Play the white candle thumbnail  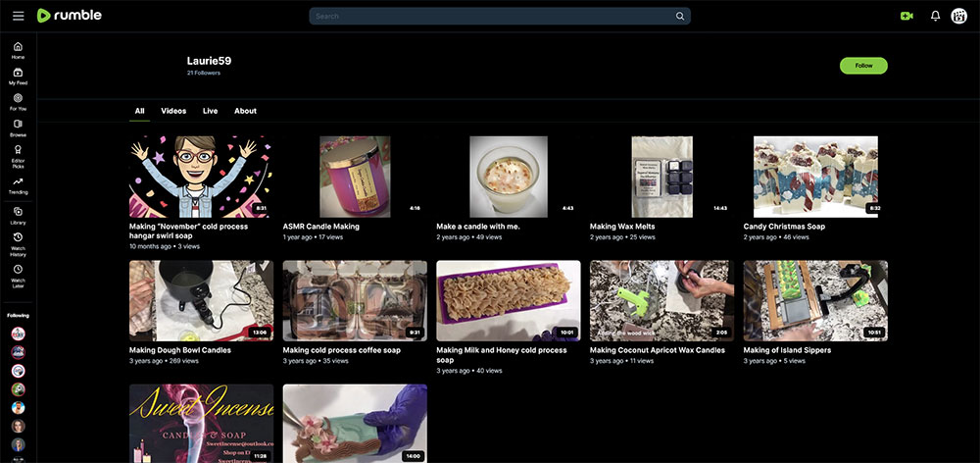pos(508,178)
